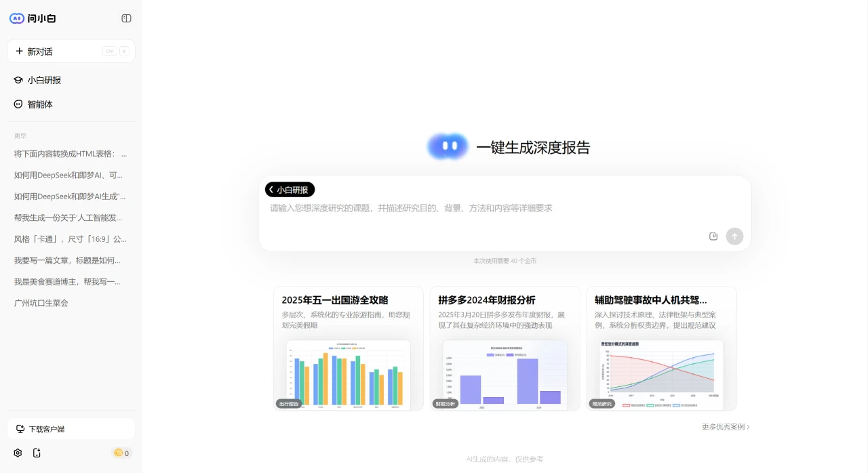Open history chat starting with 帮我生成一份关于
Image resolution: width=868 pixels, height=473 pixels.
[x=68, y=218]
